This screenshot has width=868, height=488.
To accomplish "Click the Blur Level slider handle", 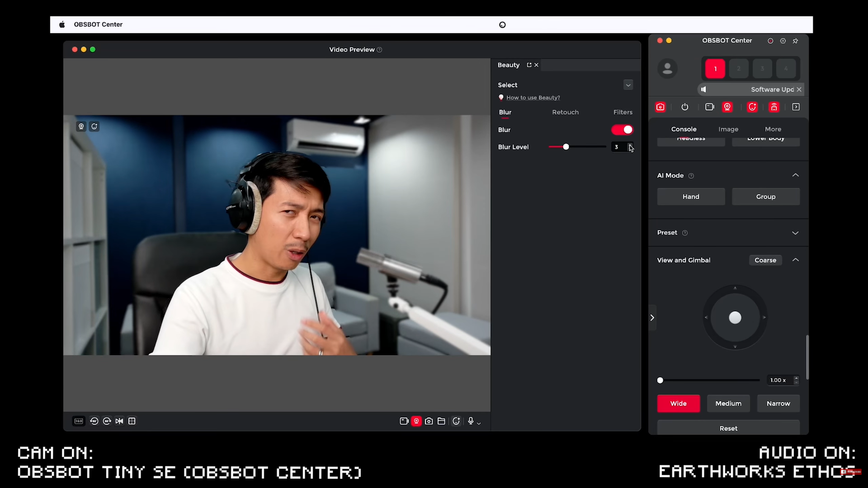I will coord(566,147).
